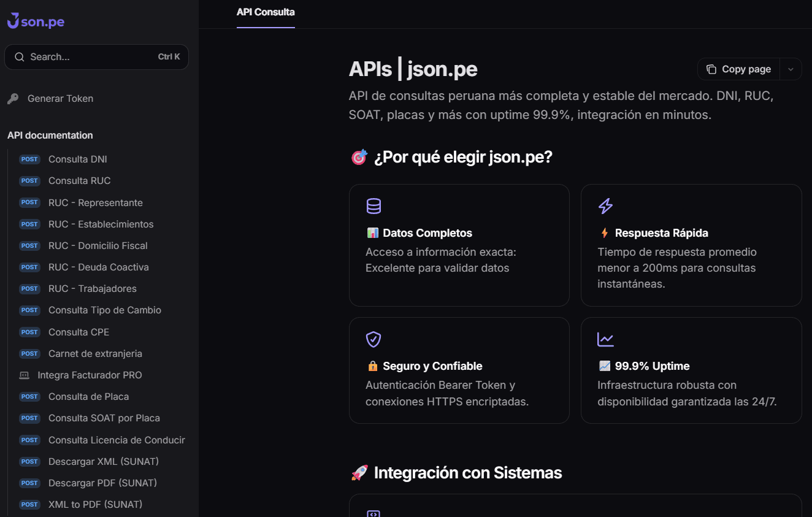Click the API documentation section header

(50, 135)
